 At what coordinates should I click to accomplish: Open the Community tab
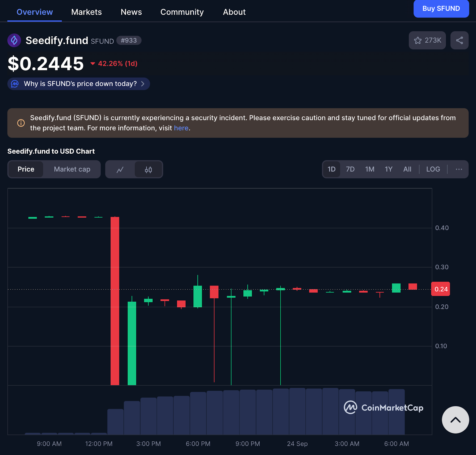click(182, 12)
